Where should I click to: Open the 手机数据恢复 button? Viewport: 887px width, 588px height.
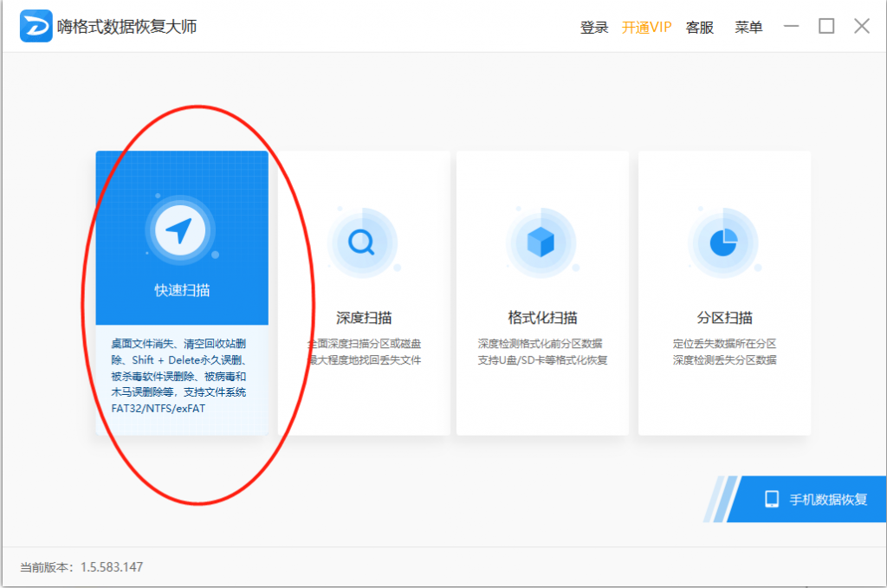point(806,499)
